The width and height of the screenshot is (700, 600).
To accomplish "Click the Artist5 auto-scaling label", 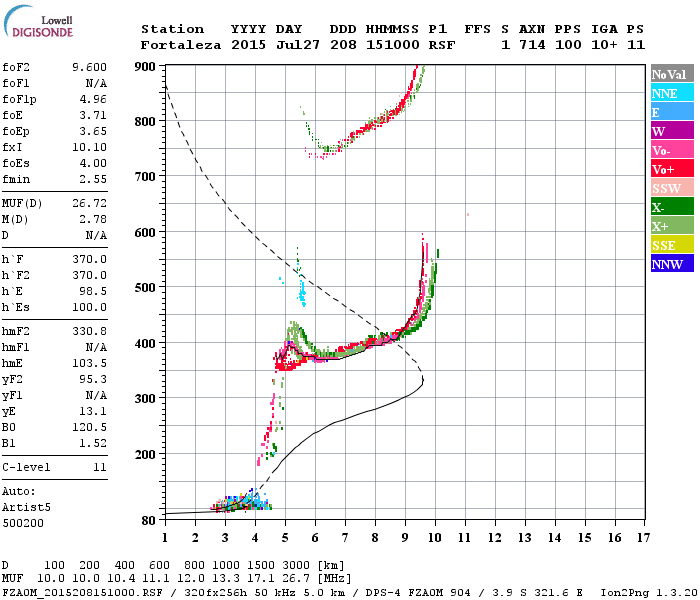I will [26, 508].
